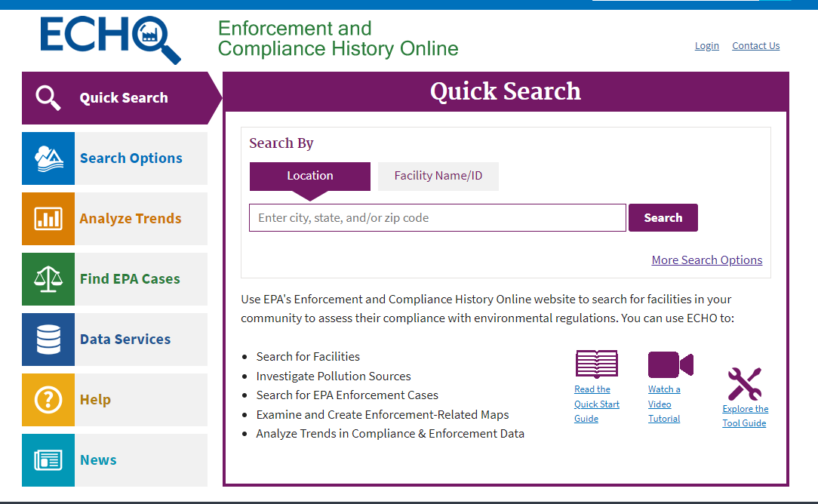This screenshot has width=818, height=504.
Task: Click the Data Services database icon
Action: pyautogui.click(x=48, y=339)
